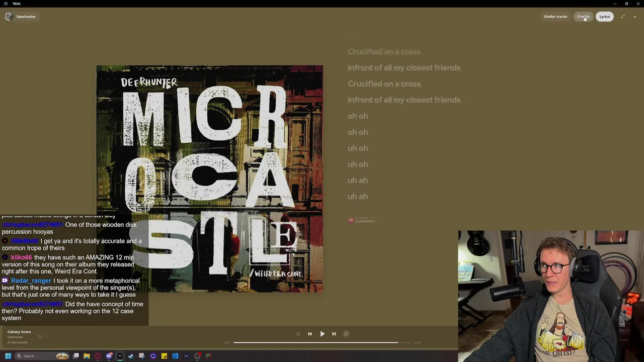Open Opera GX browser from taskbar
Image resolution: width=644 pixels, height=362 pixels.
[x=98, y=356]
